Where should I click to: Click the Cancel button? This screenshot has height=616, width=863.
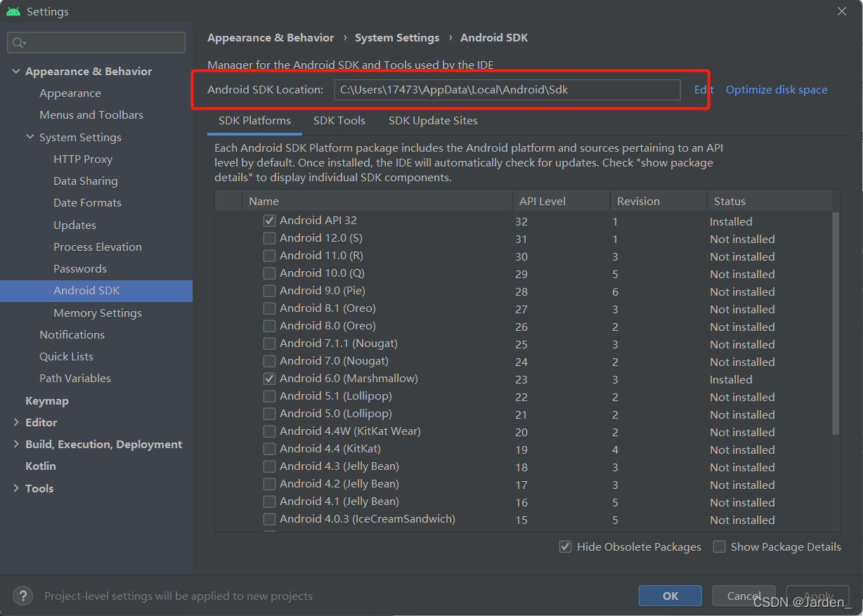pyautogui.click(x=744, y=596)
